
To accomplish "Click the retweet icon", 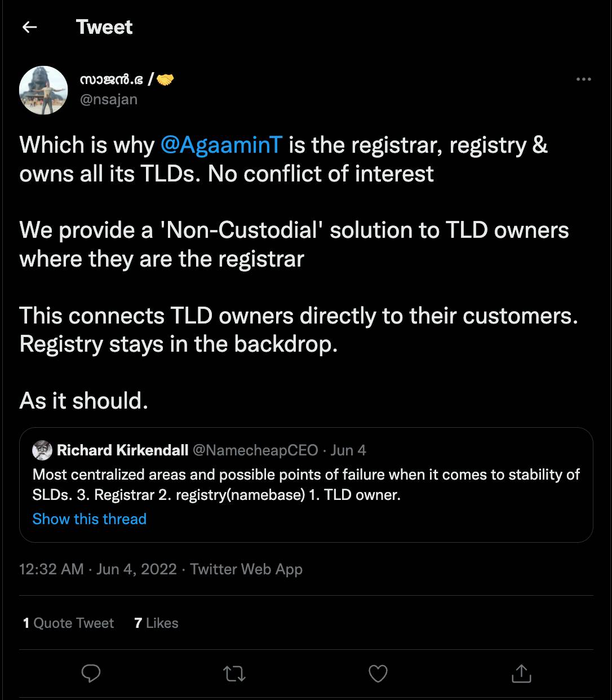I will tap(234, 673).
